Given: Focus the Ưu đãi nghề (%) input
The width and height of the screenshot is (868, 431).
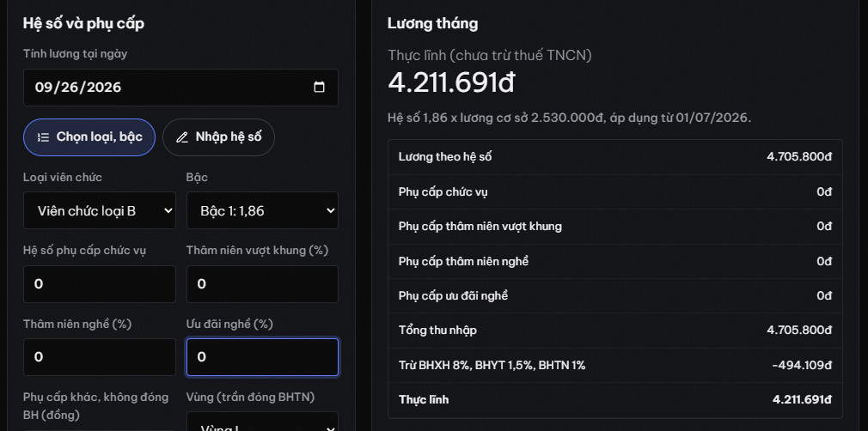Looking at the screenshot, I should [262, 357].
